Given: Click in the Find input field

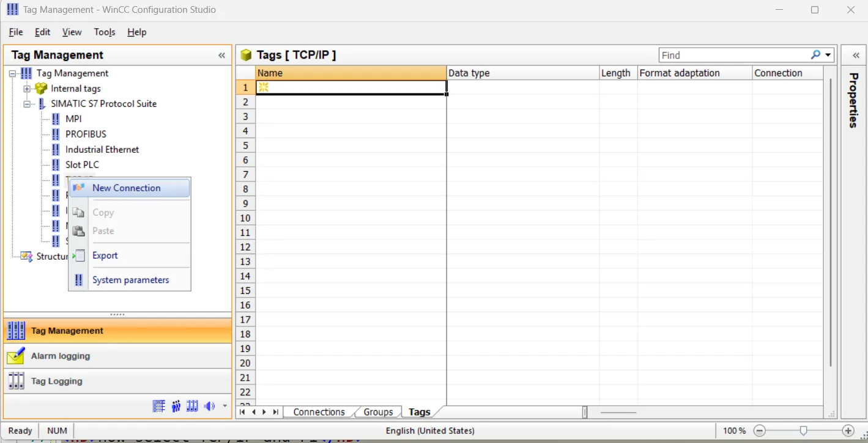Looking at the screenshot, I should click(x=733, y=55).
